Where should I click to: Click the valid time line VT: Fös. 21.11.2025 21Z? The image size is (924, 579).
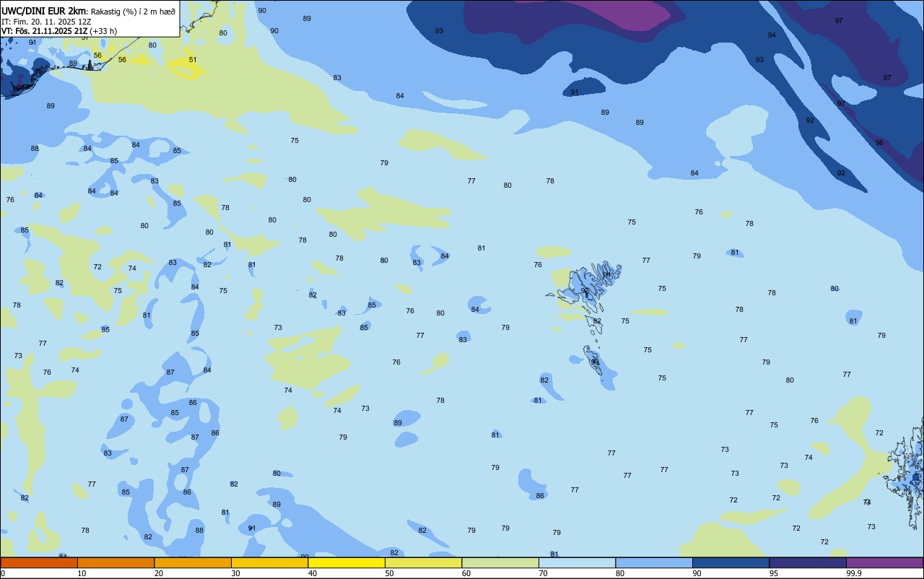45,31
